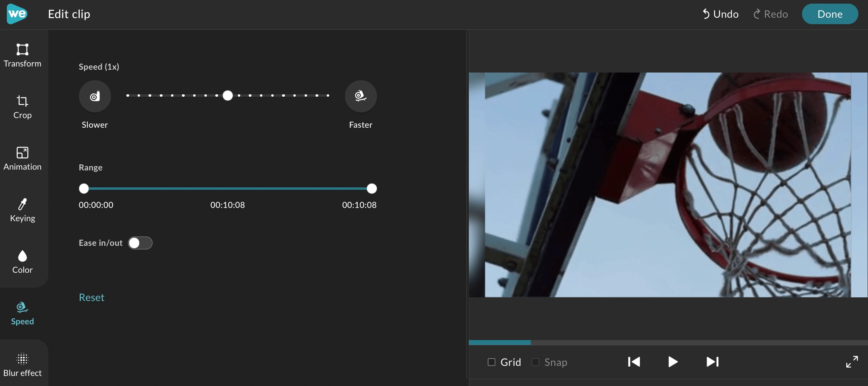The height and width of the screenshot is (386, 868).
Task: Click the Undo button
Action: pyautogui.click(x=720, y=14)
